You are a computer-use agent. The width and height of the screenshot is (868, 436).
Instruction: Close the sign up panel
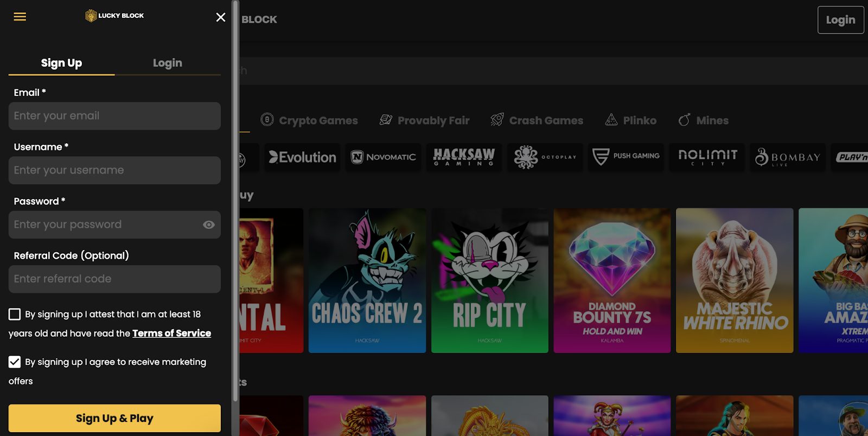coord(220,17)
